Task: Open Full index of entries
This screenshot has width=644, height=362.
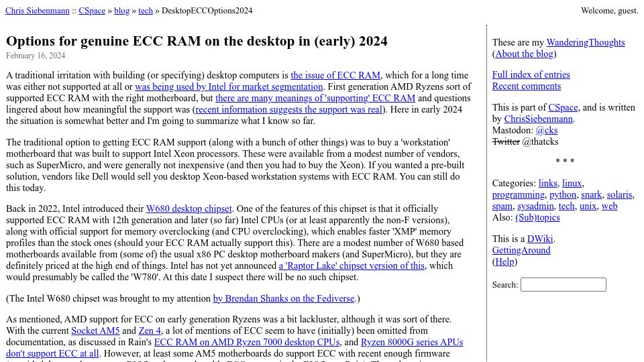Action: click(531, 74)
